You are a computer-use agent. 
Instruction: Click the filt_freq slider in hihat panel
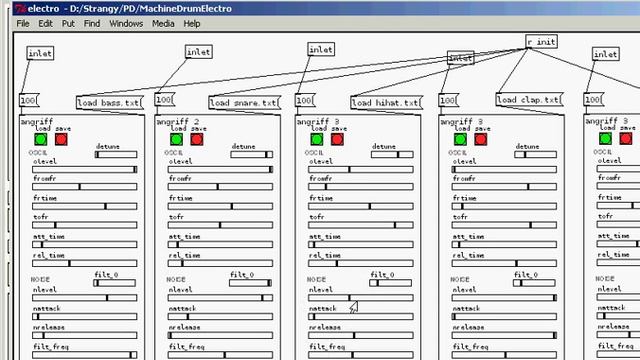tap(361, 355)
